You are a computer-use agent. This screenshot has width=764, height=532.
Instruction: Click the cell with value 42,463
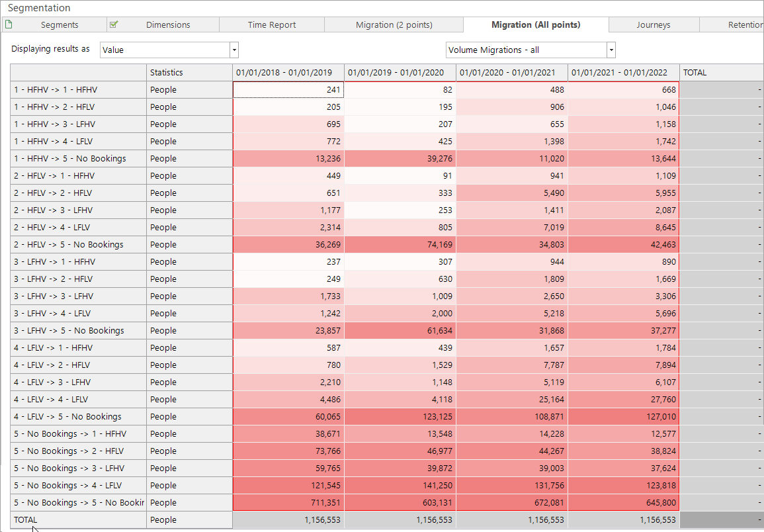(x=624, y=245)
